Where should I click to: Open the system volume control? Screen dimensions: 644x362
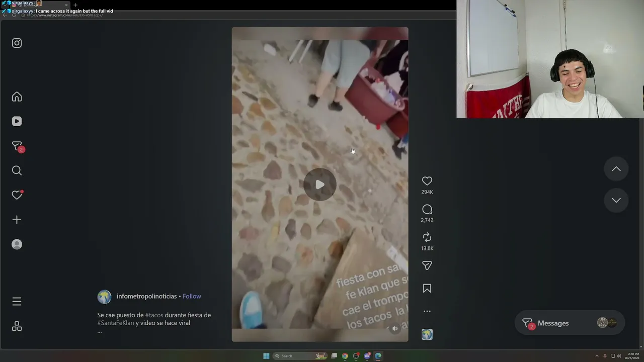[619, 356]
